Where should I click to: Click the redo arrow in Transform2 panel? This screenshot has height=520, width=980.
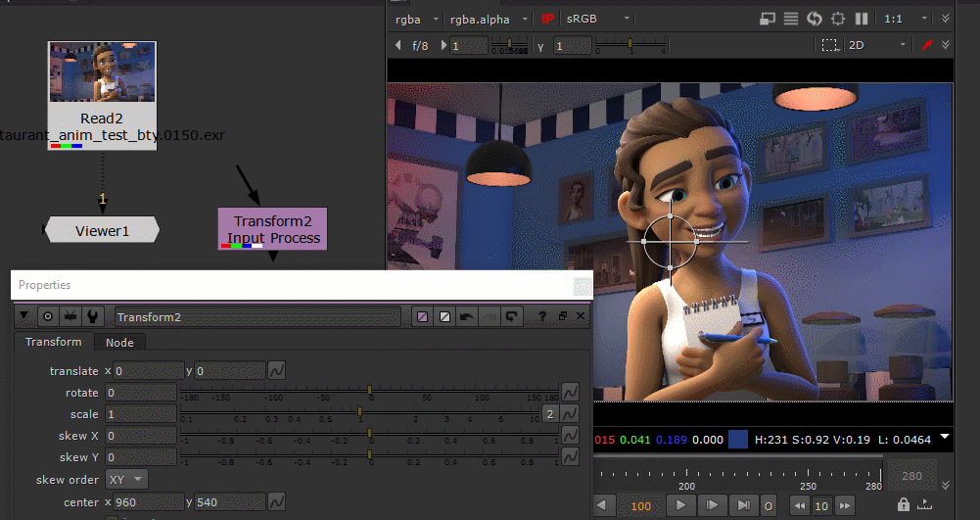click(489, 316)
